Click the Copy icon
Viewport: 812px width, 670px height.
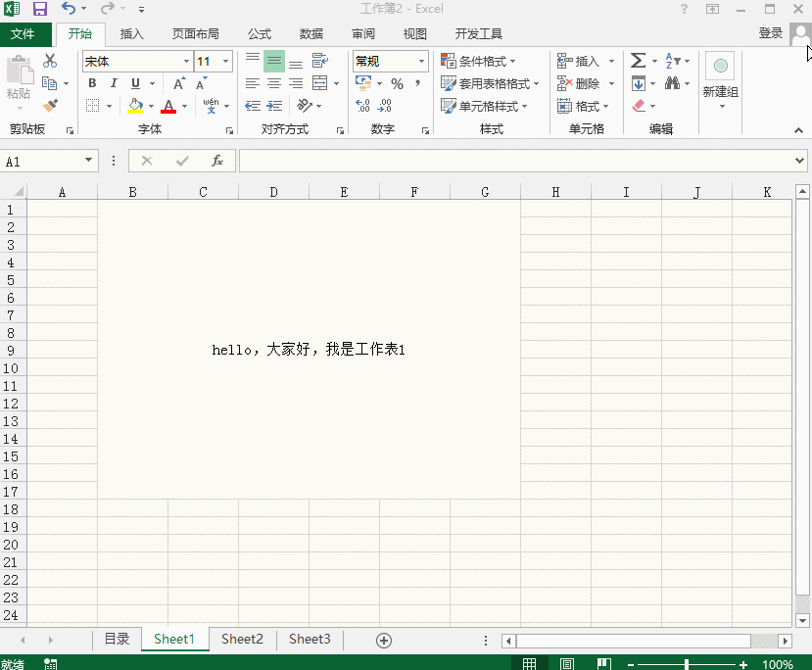coord(50,83)
